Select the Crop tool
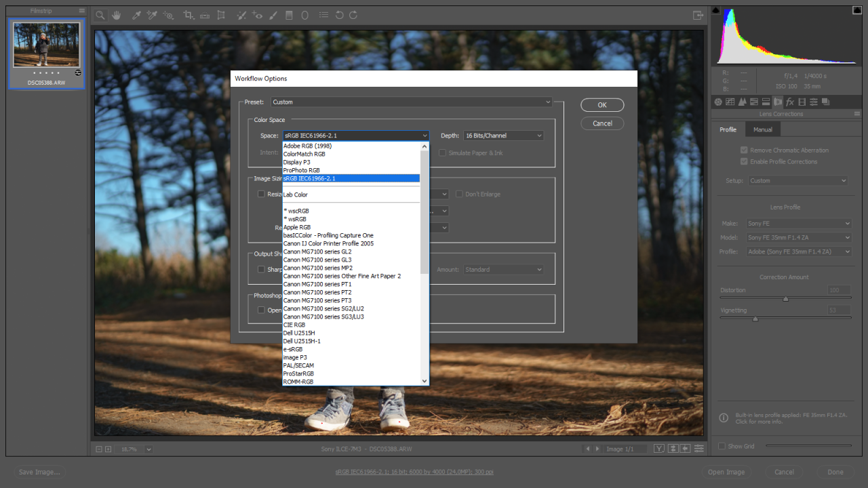 click(x=189, y=15)
